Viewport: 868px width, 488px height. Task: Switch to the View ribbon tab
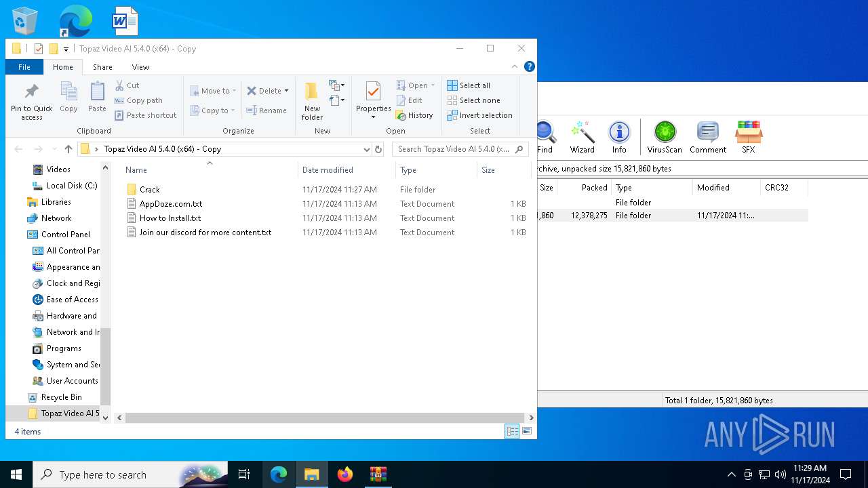[140, 67]
